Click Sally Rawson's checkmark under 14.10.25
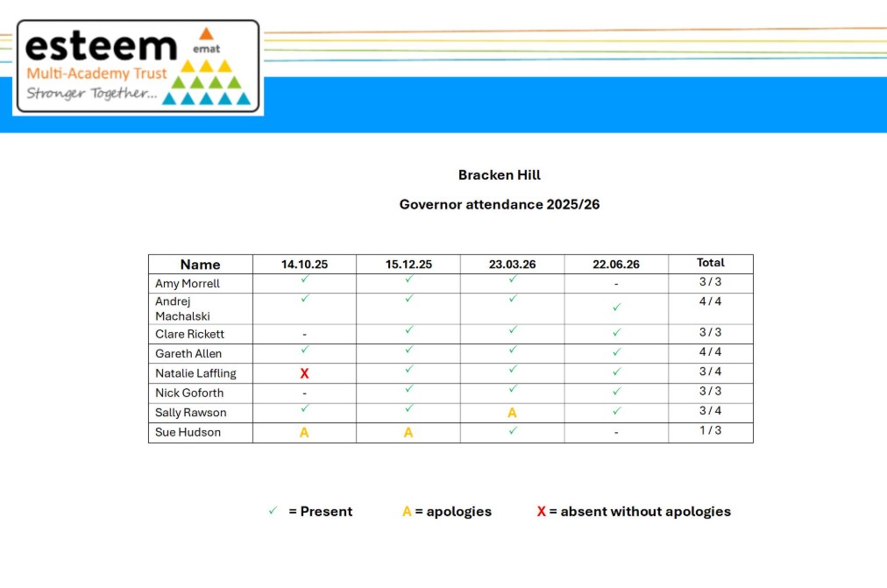This screenshot has height=588, width=887. coord(305,408)
